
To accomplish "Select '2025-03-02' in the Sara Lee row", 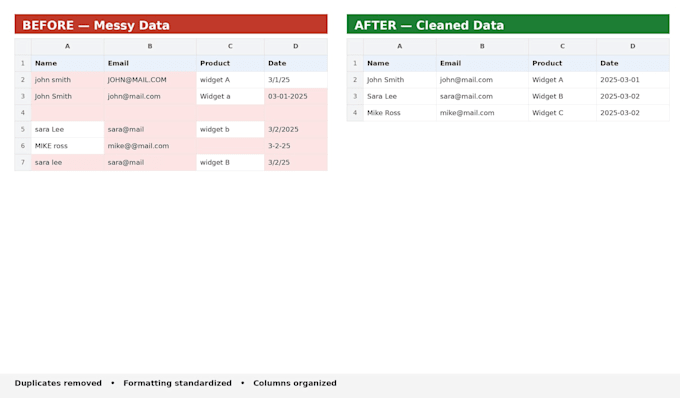I will pos(633,96).
